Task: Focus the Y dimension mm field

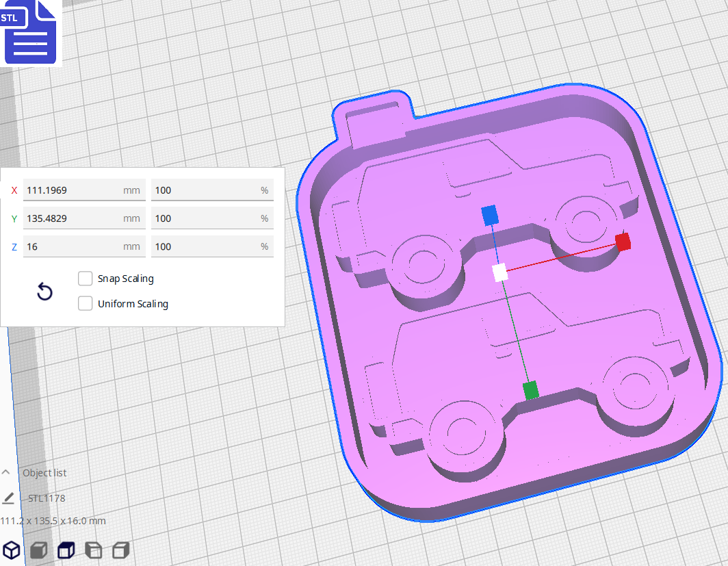Action: (72, 218)
